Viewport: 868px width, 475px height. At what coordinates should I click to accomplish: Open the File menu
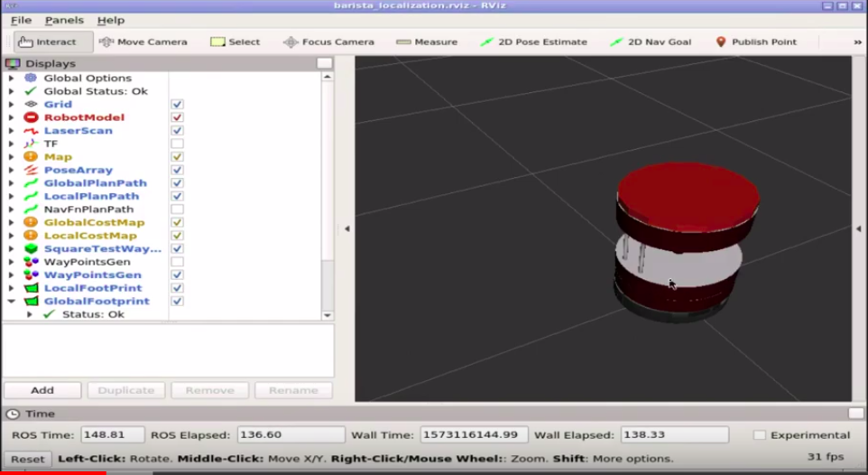click(x=20, y=20)
